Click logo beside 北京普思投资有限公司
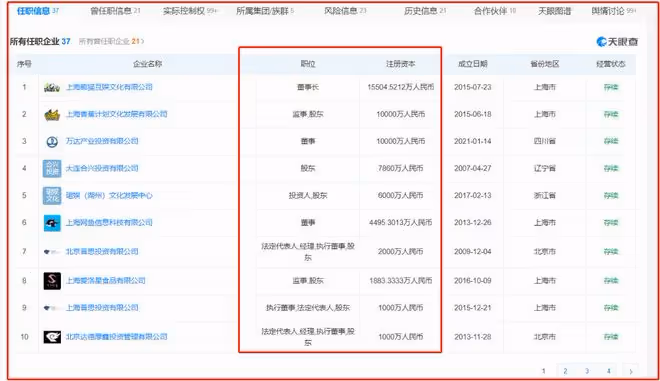 coord(52,252)
